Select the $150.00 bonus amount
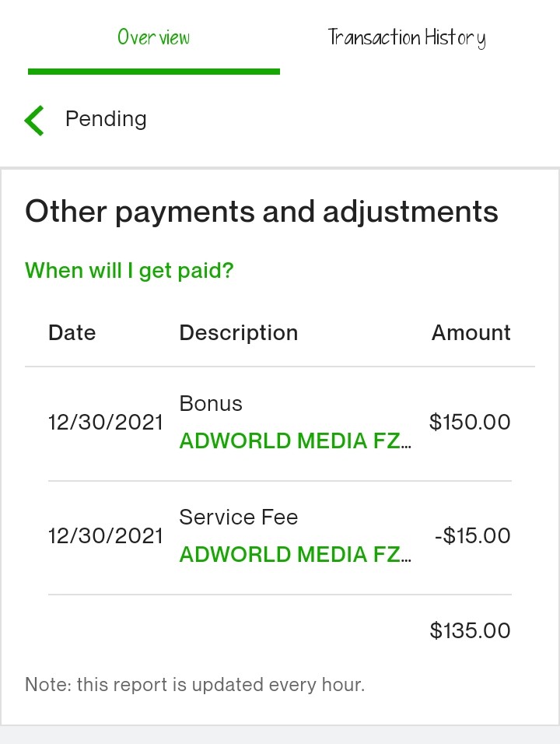 point(470,422)
